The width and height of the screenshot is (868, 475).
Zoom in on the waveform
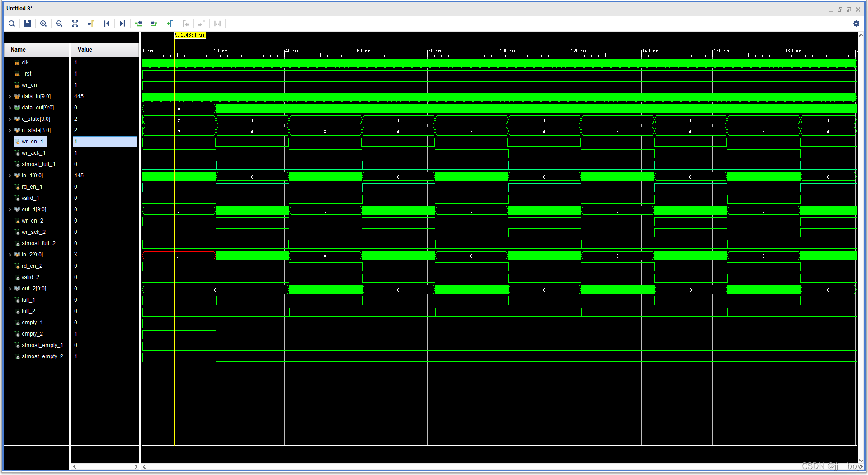(x=43, y=24)
